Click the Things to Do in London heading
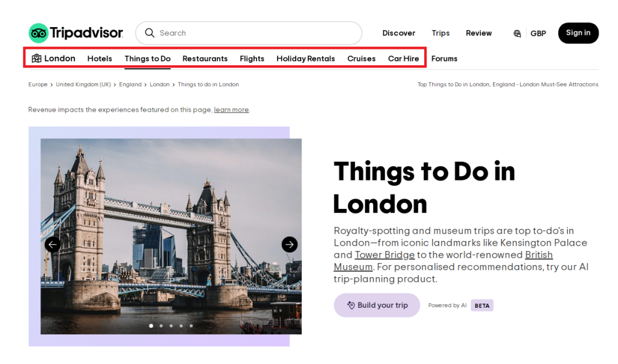Viewport: 618px width, 364px height. (424, 187)
